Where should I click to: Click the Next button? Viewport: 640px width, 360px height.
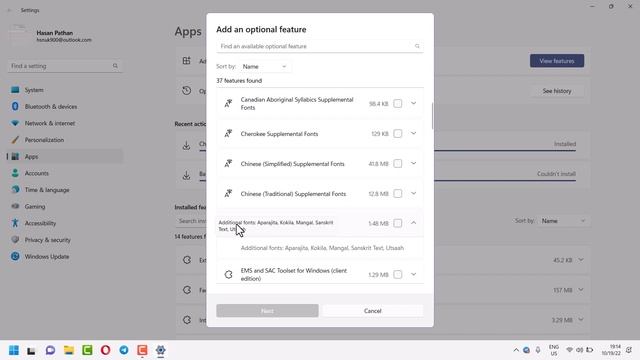point(267,311)
